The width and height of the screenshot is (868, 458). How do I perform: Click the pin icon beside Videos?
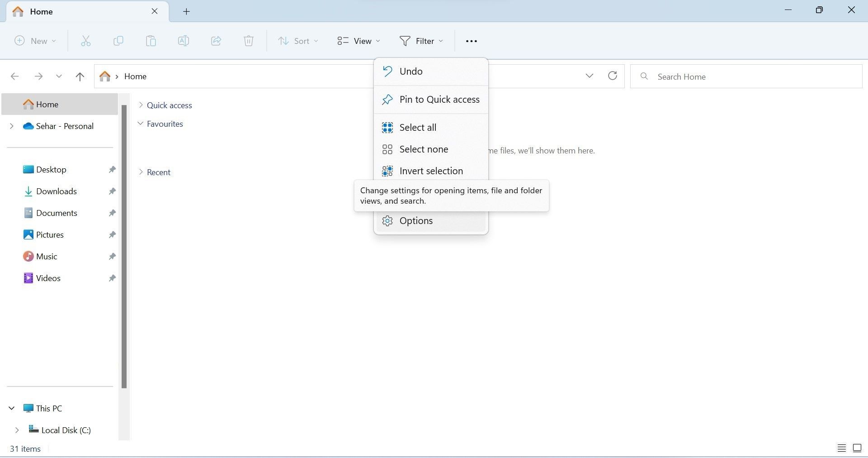click(112, 278)
